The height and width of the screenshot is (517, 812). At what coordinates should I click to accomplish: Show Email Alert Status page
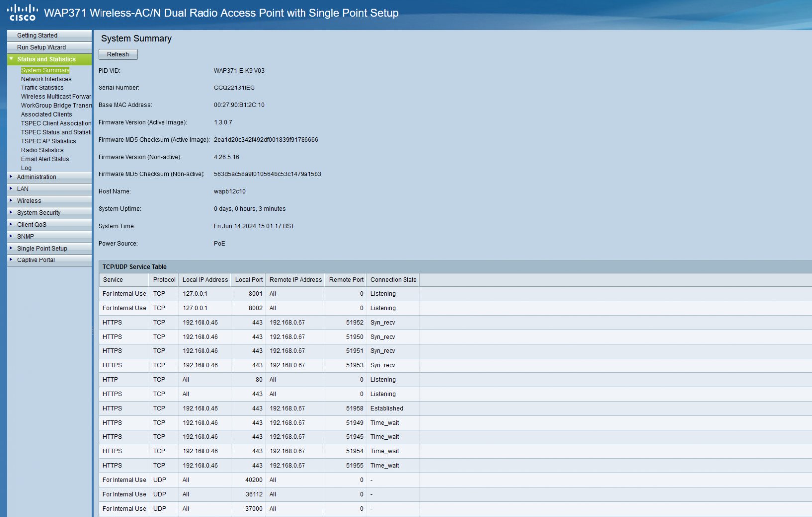[x=45, y=159]
